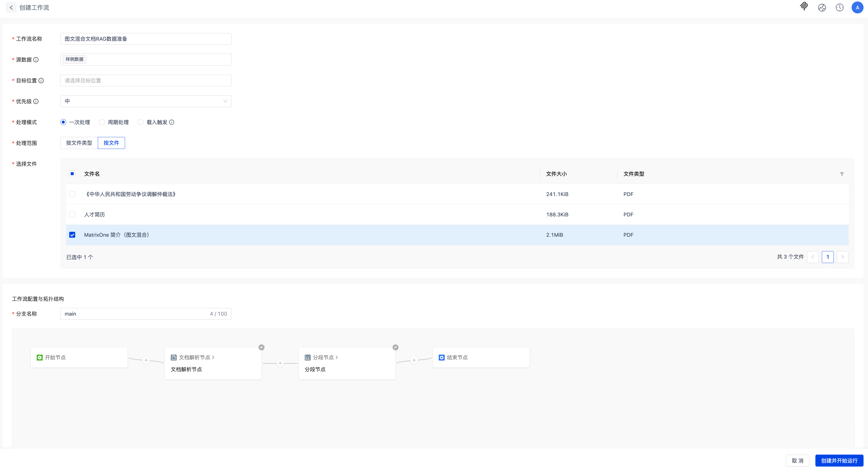The width and height of the screenshot is (868, 467).
Task: Select the 周期处理 radio option
Action: [102, 122]
